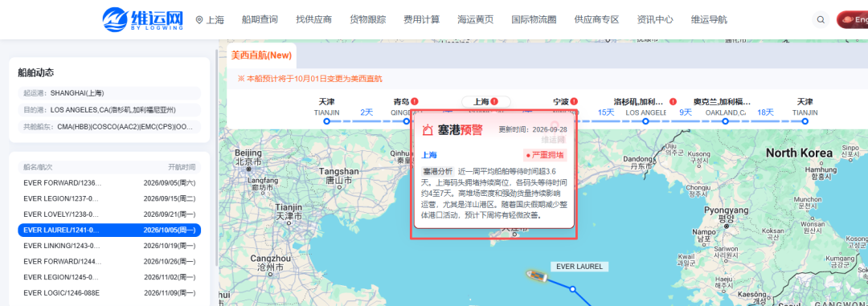868x306 pixels.
Task: Select vessel EVER LINKING/1243 row
Action: click(x=109, y=246)
